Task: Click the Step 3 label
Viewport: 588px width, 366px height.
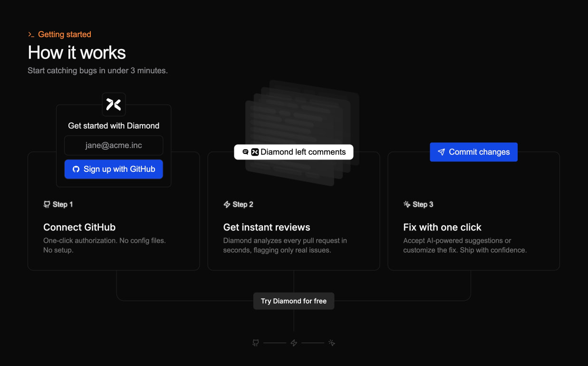Action: tap(423, 204)
